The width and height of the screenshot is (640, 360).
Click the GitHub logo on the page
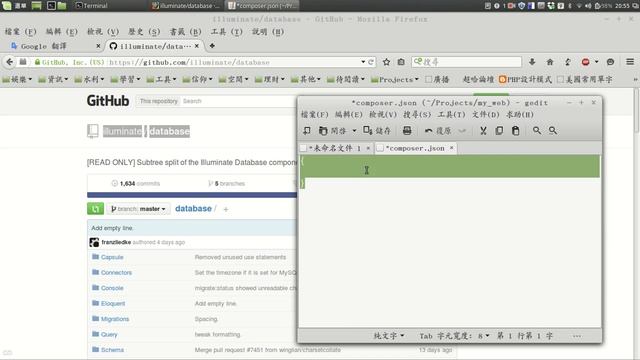coord(108,101)
